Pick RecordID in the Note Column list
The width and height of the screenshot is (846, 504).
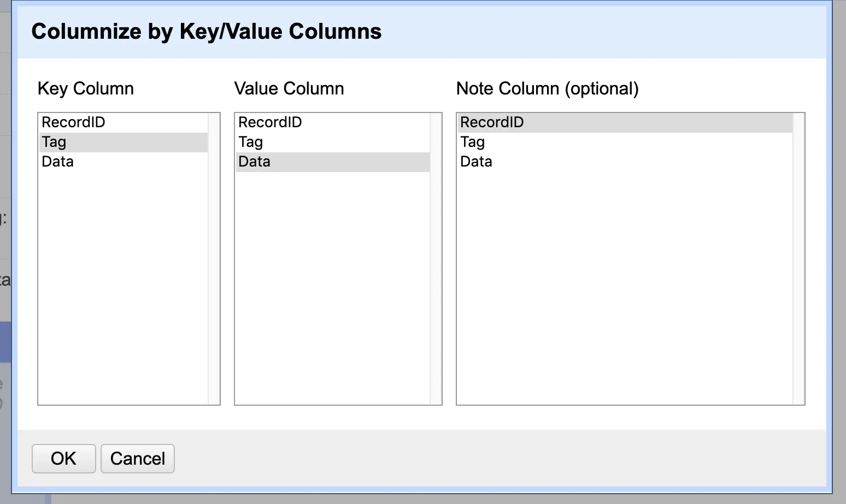[492, 122]
